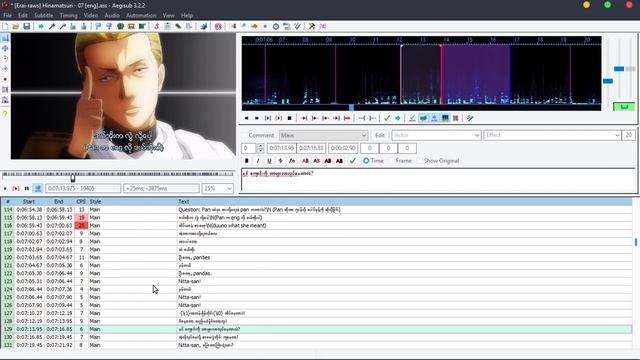The width and height of the screenshot is (640, 360).
Task: Toggle strikeout formatting button
Action: point(280,161)
